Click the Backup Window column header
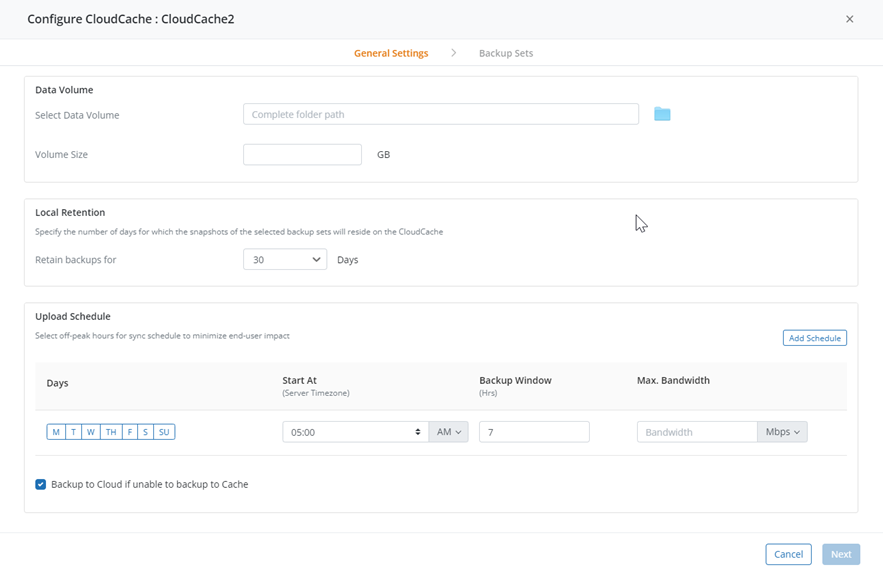883x571 pixels. point(515,380)
